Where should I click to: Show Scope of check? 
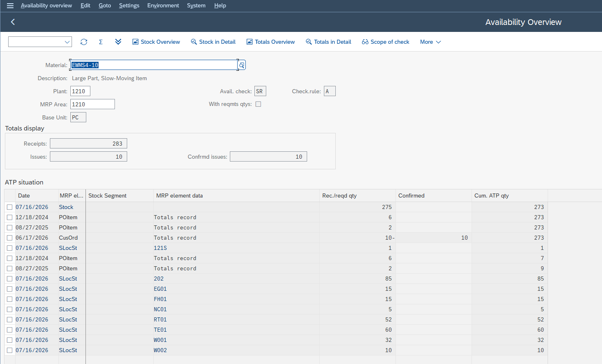386,42
